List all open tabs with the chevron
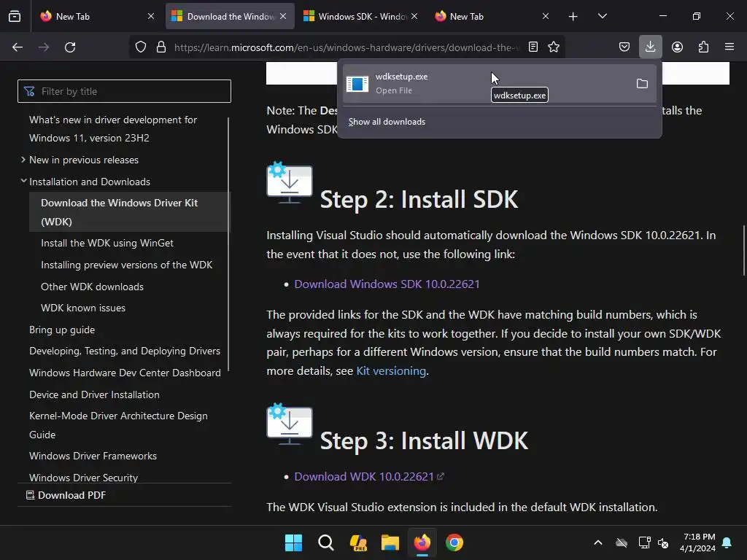 click(602, 17)
